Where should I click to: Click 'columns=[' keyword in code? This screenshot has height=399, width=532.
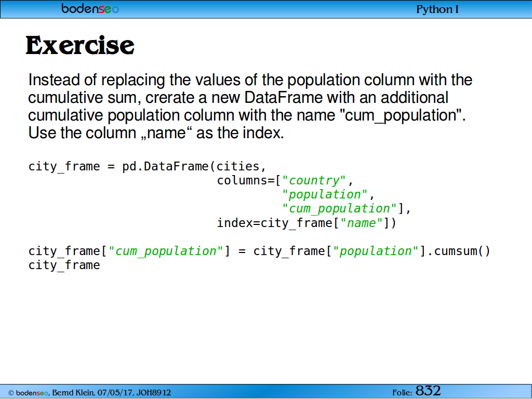(249, 180)
